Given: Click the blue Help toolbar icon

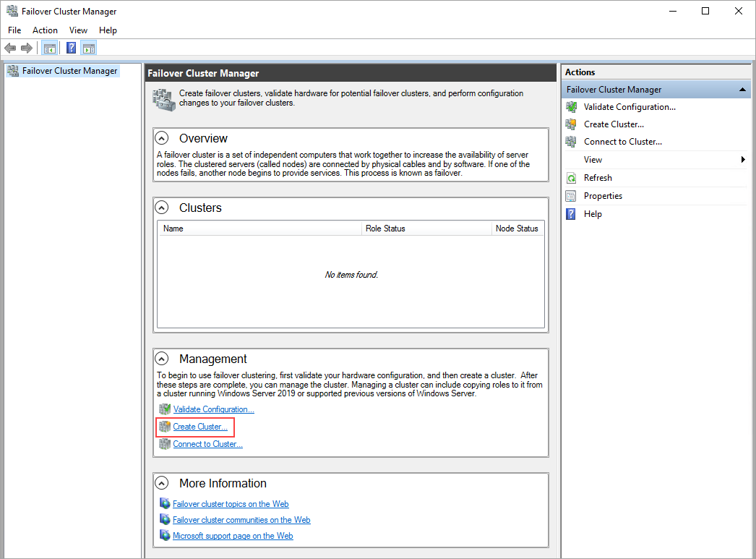Looking at the screenshot, I should pyautogui.click(x=72, y=48).
